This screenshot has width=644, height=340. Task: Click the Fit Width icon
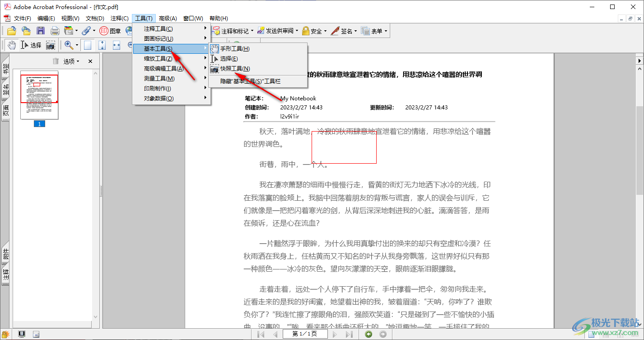tap(117, 45)
